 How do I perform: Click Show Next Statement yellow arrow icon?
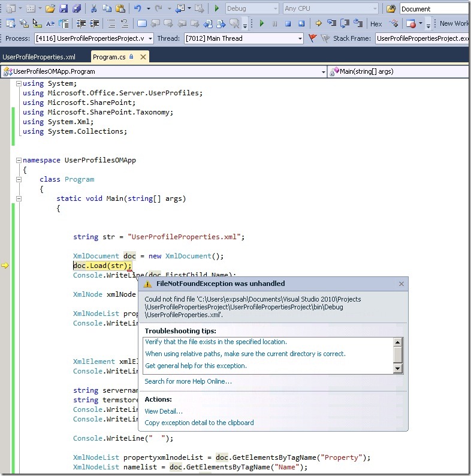pyautogui.click(x=318, y=24)
